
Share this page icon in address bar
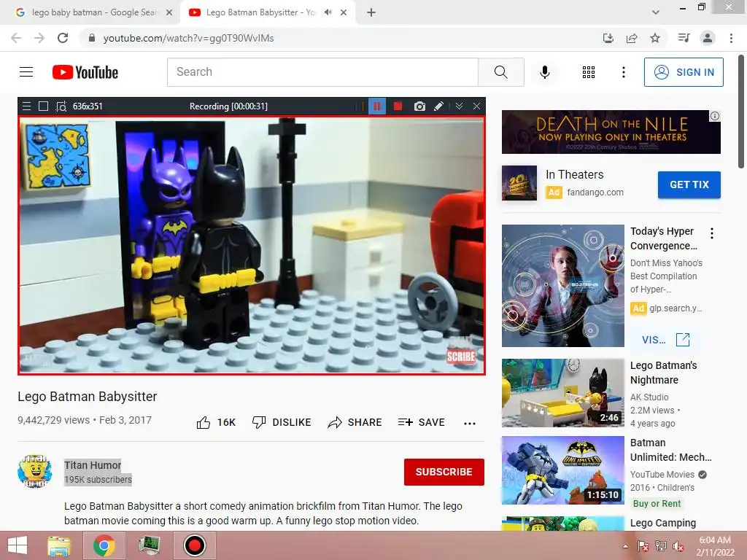(x=632, y=38)
